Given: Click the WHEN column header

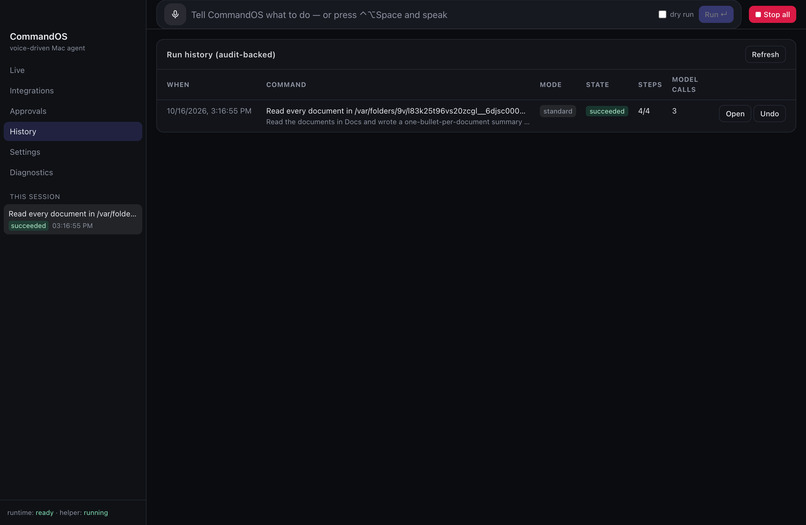Looking at the screenshot, I should pyautogui.click(x=178, y=85).
